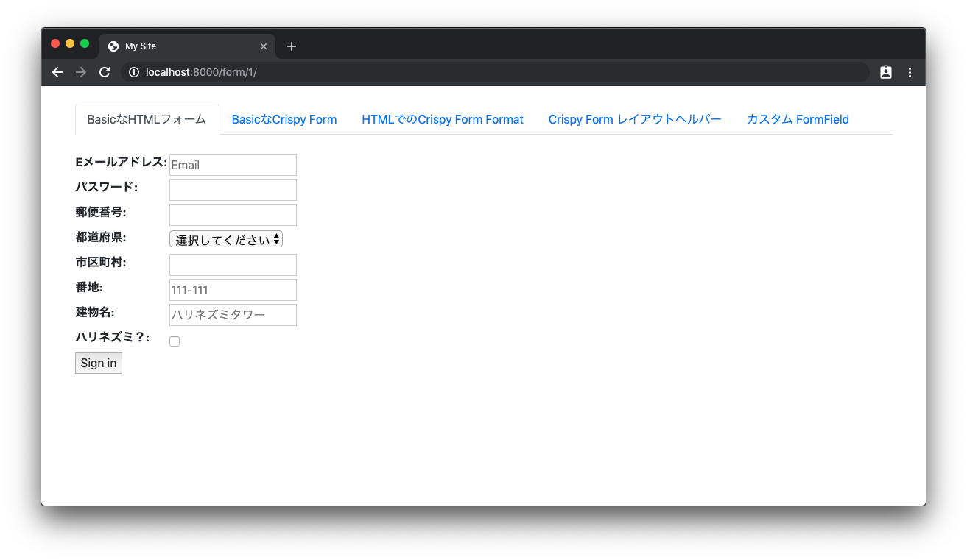Open the browser three-dot menu
967x560 pixels.
[x=910, y=72]
